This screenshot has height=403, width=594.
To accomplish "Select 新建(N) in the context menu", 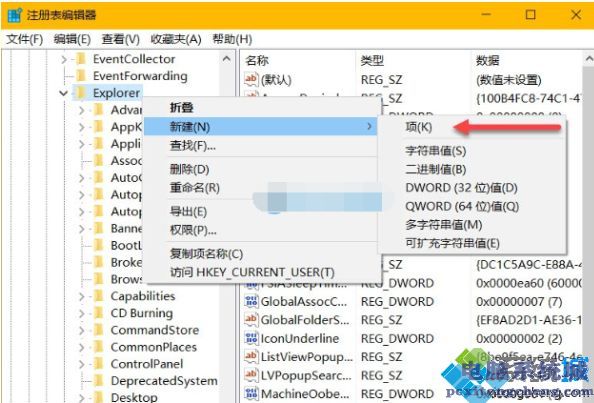I will [x=260, y=127].
